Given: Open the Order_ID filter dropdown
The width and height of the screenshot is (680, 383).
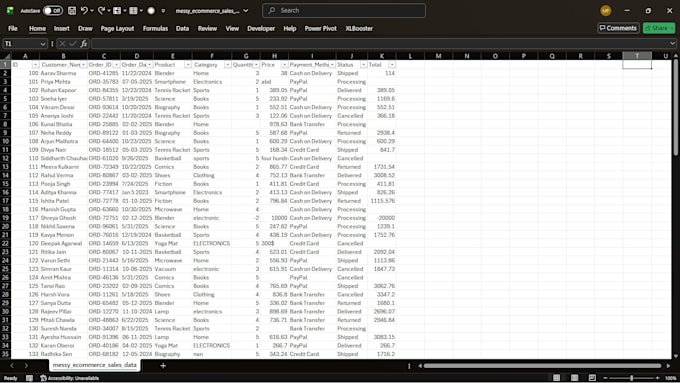Looking at the screenshot, I should (116, 65).
